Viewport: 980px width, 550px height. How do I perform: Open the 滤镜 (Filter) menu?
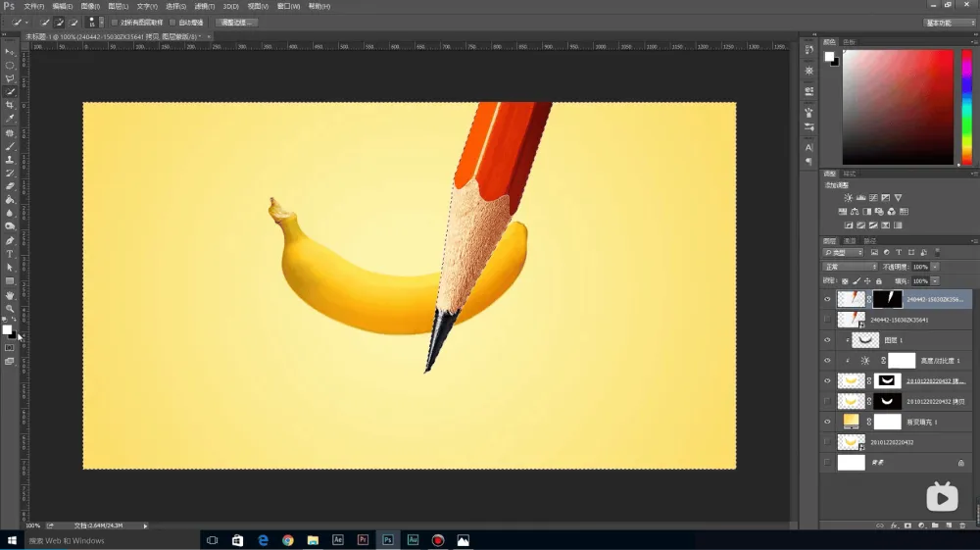204,6
